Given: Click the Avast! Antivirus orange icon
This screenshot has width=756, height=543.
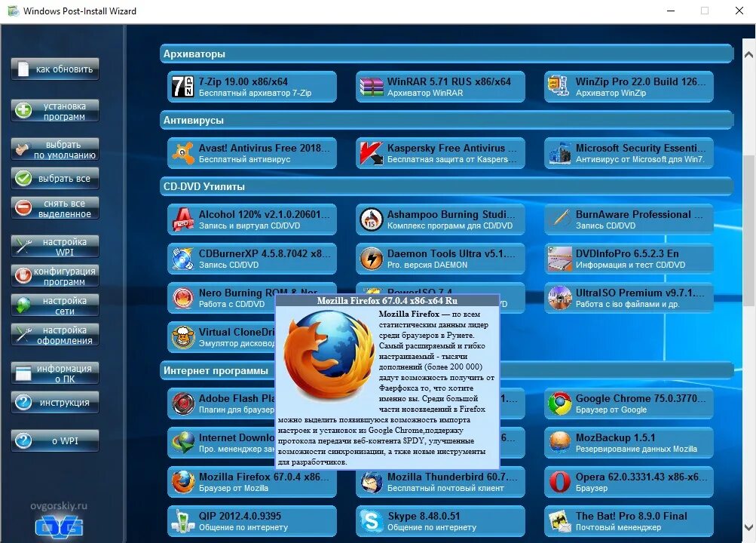Looking at the screenshot, I should (182, 153).
